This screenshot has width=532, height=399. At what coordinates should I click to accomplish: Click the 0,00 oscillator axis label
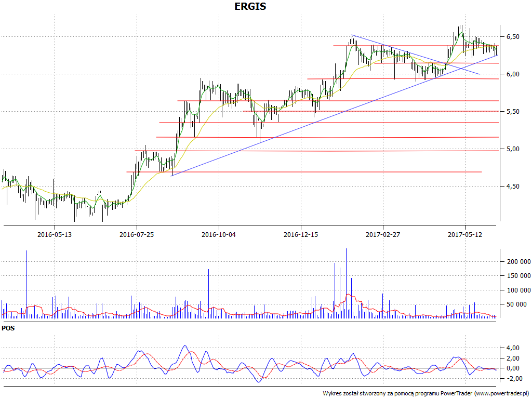pyautogui.click(x=513, y=368)
